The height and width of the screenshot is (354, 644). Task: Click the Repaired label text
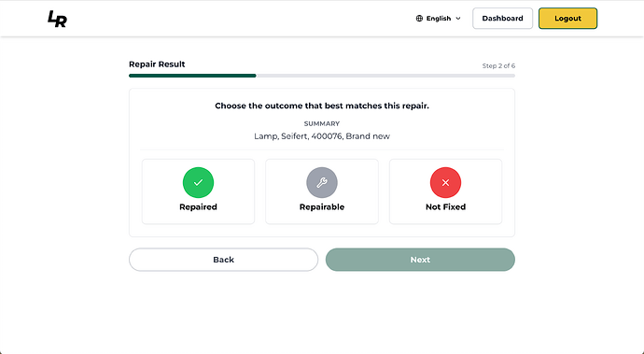click(198, 206)
